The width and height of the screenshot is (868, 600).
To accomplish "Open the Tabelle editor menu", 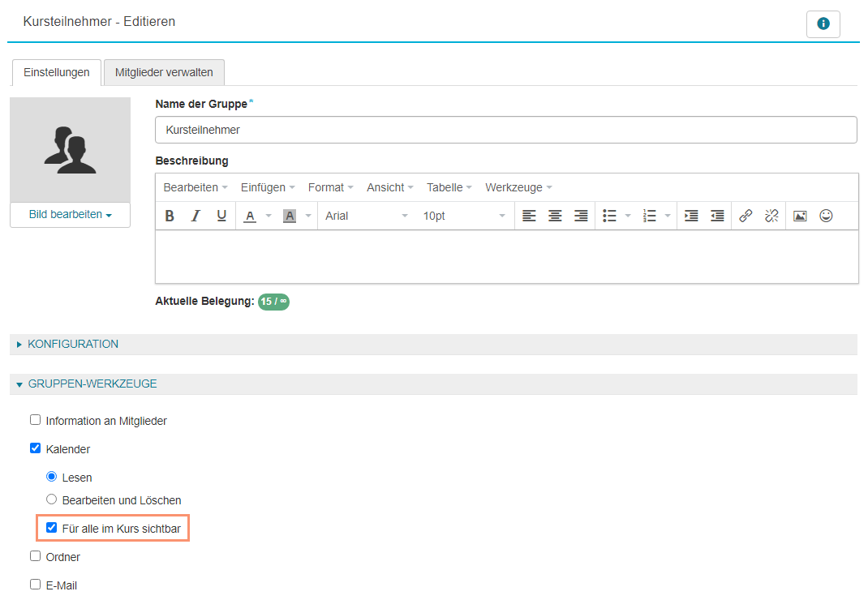I will 449,187.
